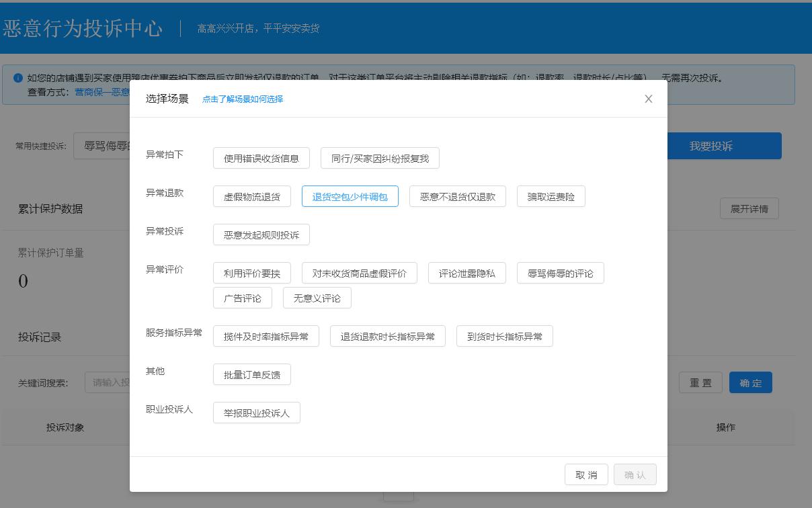Click the 重置 reset button
The height and width of the screenshot is (508, 812).
click(x=700, y=382)
